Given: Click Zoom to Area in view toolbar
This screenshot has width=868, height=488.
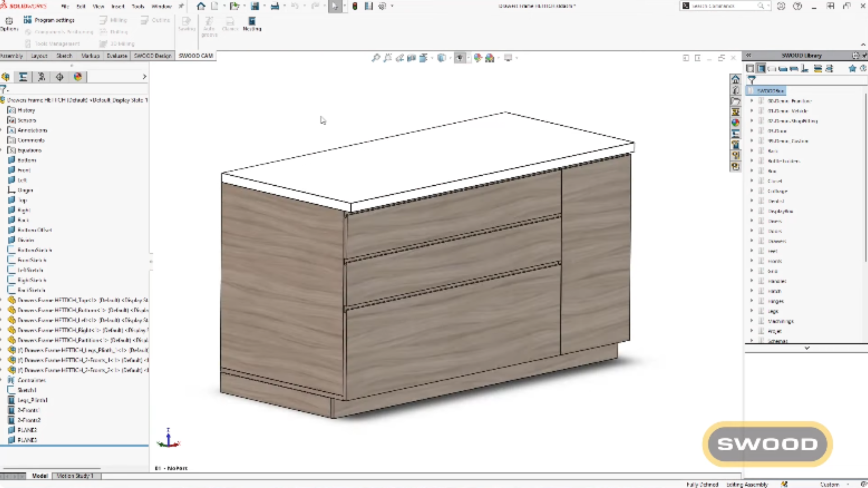Looking at the screenshot, I should click(x=387, y=58).
